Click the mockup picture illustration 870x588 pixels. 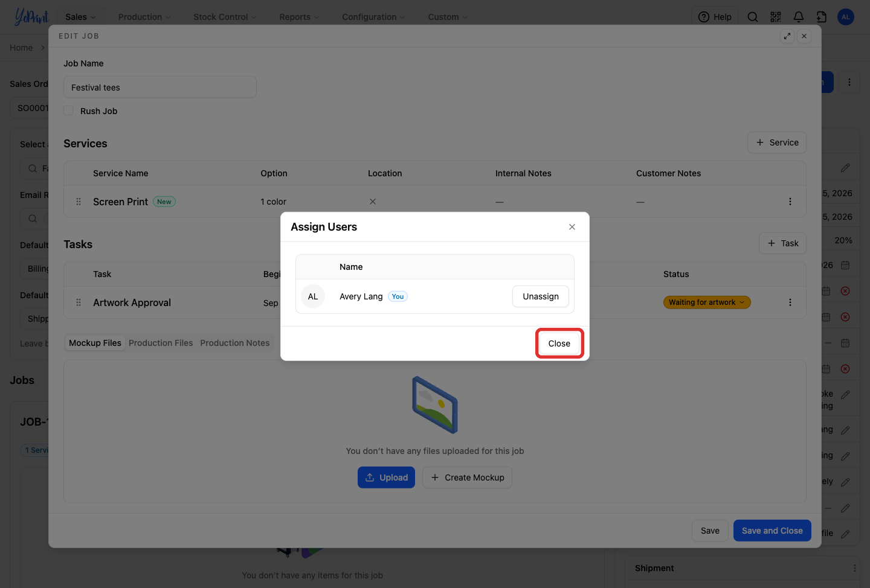tap(435, 405)
